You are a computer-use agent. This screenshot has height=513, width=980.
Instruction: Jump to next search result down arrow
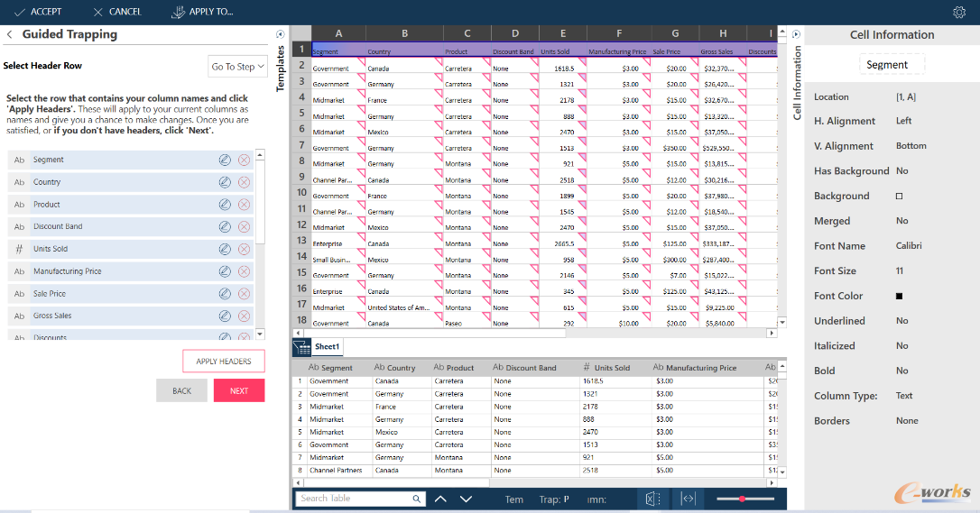coord(466,499)
